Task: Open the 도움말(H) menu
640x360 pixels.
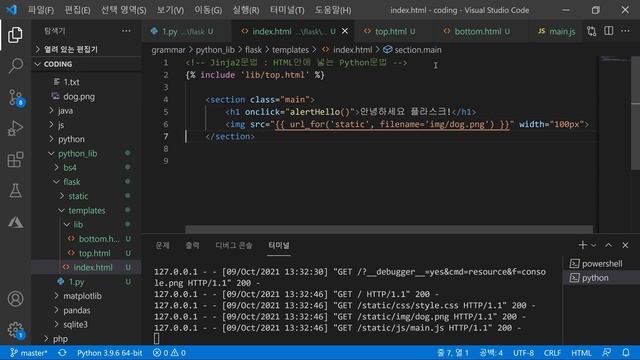Action: pyautogui.click(x=333, y=10)
